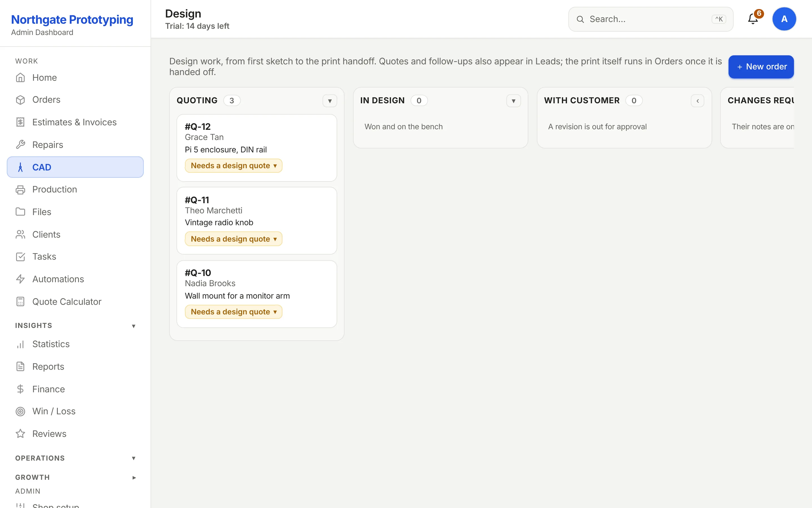Click the Automations lightning bolt icon
This screenshot has height=508, width=812.
point(21,279)
